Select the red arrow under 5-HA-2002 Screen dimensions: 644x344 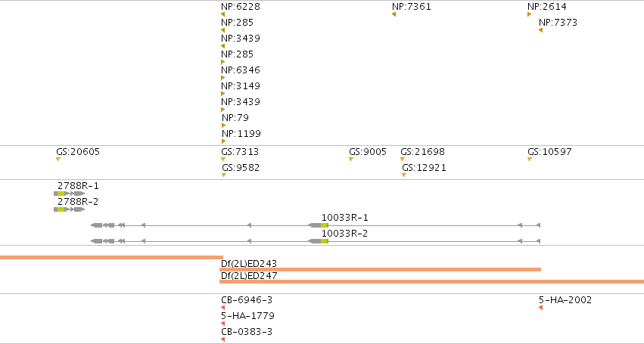tap(540, 308)
